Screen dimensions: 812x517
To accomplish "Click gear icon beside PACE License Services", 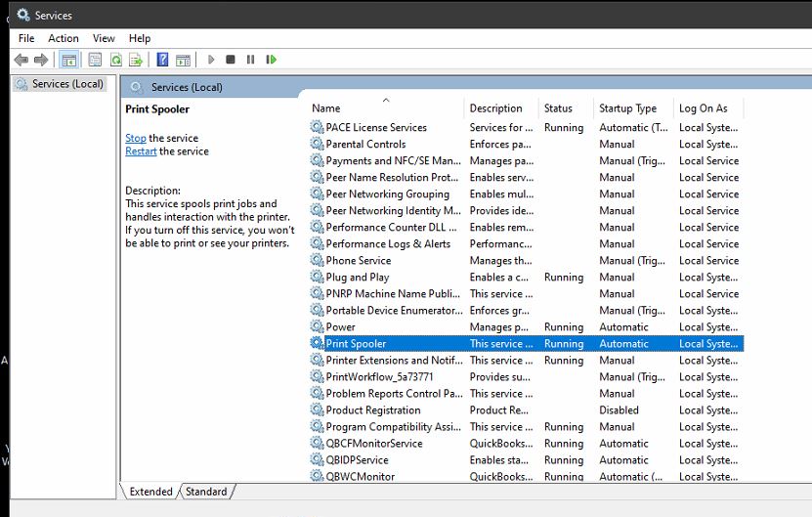I will pos(317,127).
